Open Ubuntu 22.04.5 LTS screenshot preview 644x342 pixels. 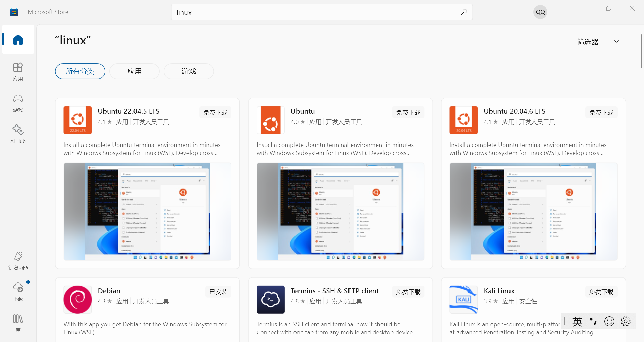[148, 212]
